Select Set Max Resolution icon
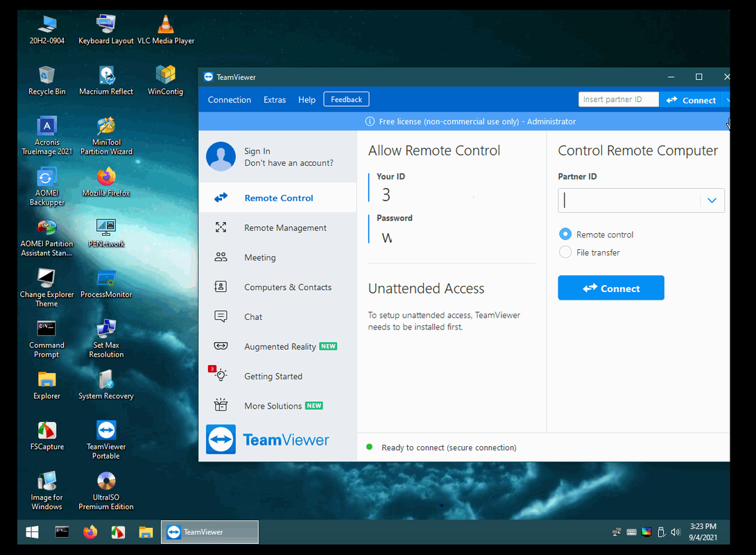The image size is (756, 555). click(x=106, y=339)
